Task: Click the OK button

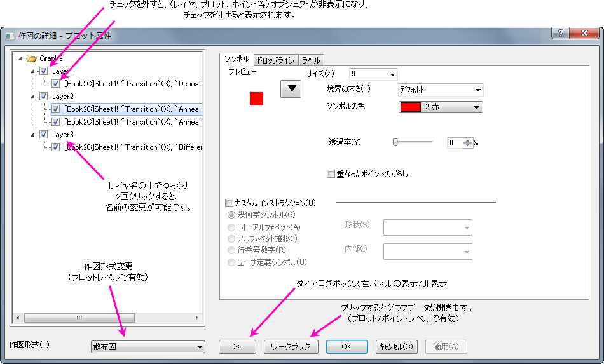Action: [x=347, y=347]
